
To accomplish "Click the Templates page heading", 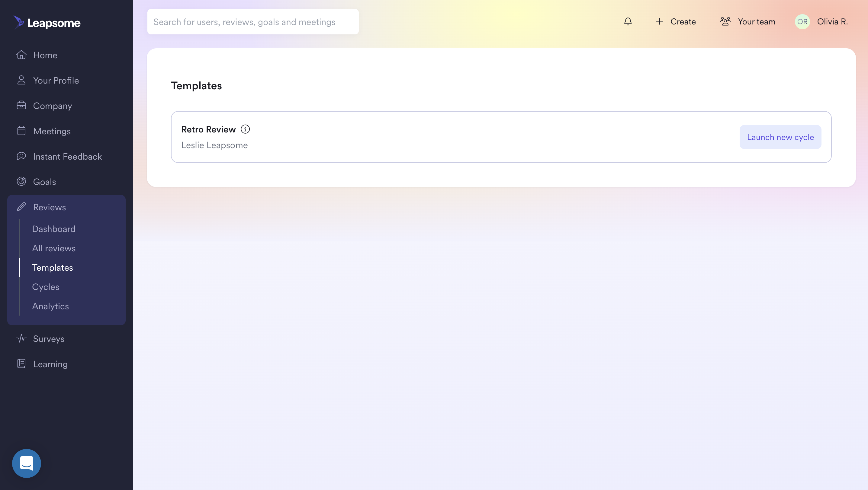I will tap(196, 85).
